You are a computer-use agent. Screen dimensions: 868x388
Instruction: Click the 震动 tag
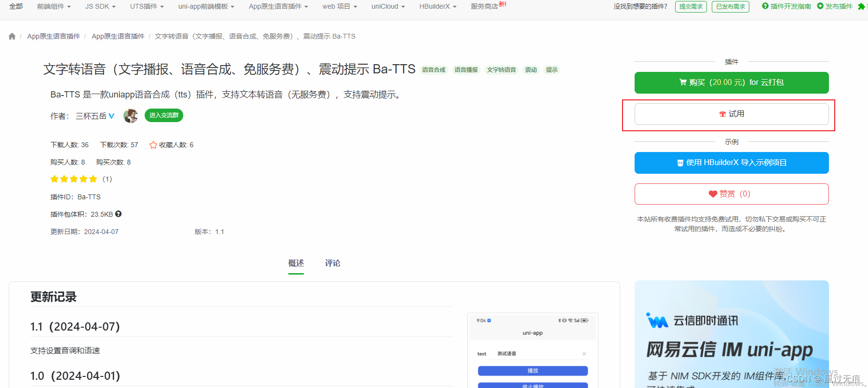pos(531,70)
